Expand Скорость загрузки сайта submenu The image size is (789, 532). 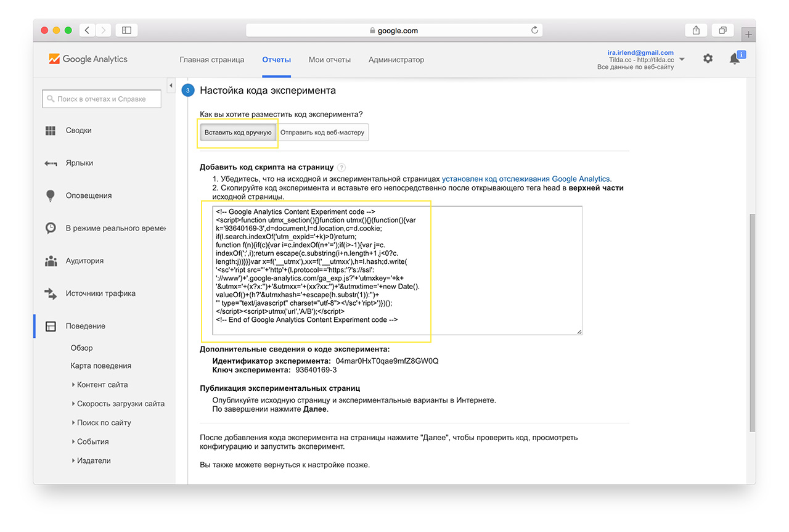coord(73,404)
